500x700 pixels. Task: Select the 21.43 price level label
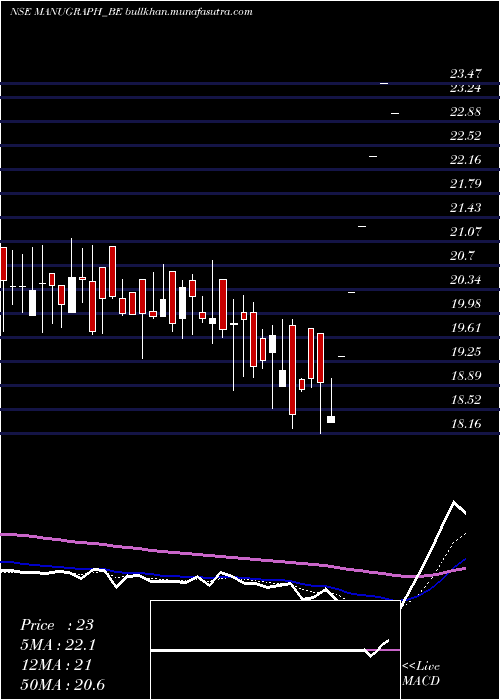pyautogui.click(x=465, y=208)
